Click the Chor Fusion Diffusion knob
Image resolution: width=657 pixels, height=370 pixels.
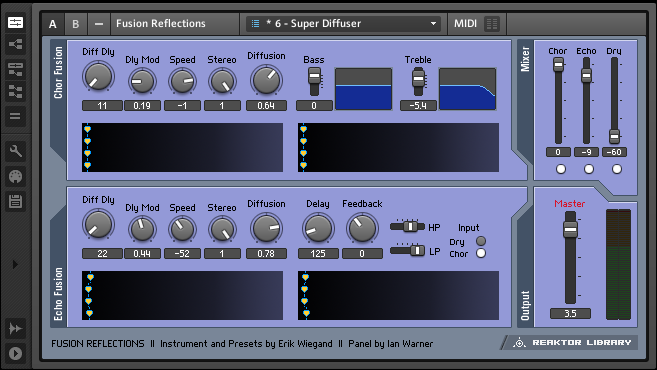(266, 80)
